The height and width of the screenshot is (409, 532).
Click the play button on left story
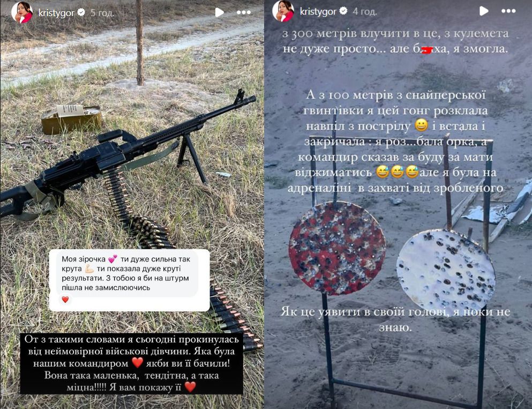pyautogui.click(x=220, y=12)
